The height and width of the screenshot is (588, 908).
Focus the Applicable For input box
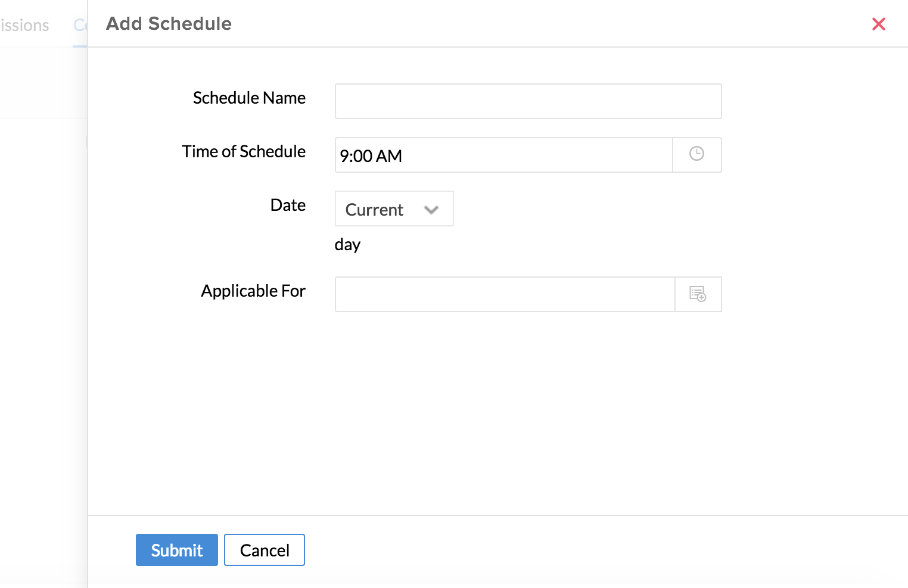point(505,294)
